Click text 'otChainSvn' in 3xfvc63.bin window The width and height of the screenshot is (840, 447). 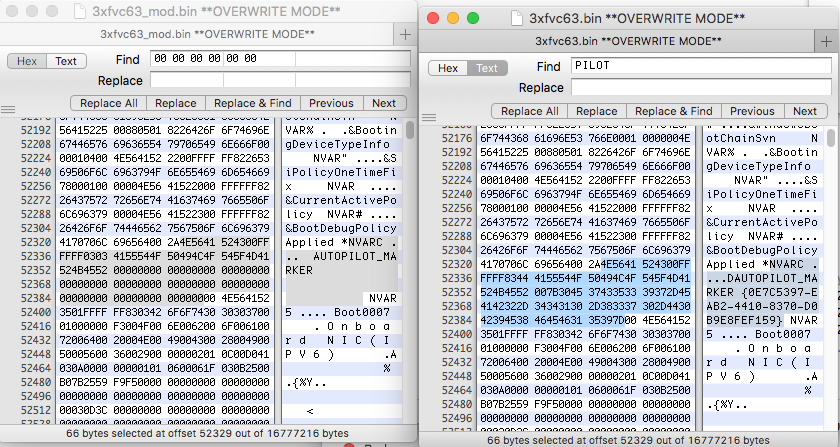point(741,138)
